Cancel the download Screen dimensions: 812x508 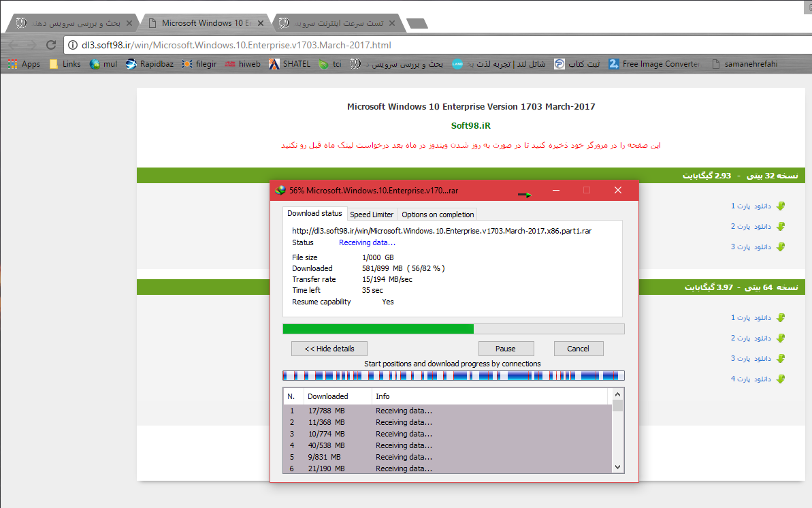(578, 349)
